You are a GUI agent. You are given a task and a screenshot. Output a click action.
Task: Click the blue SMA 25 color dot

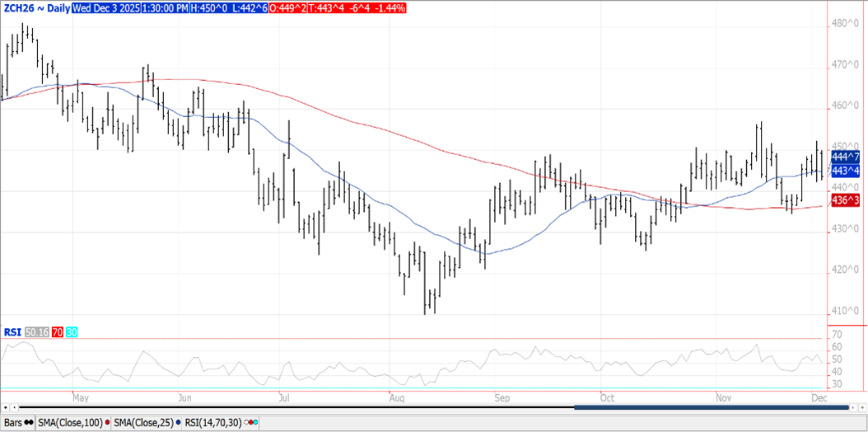tap(179, 423)
